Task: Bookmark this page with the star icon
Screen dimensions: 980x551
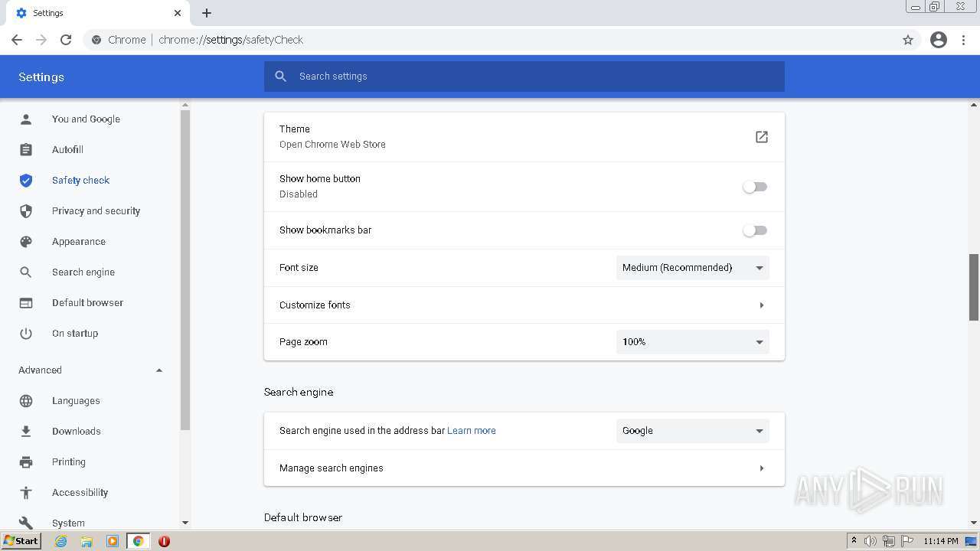Action: (x=908, y=40)
